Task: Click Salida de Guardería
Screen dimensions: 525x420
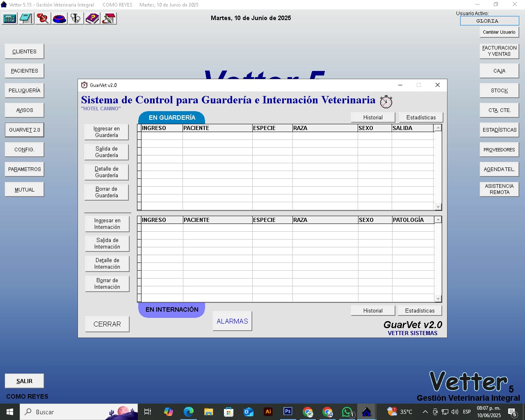Action: (x=107, y=152)
